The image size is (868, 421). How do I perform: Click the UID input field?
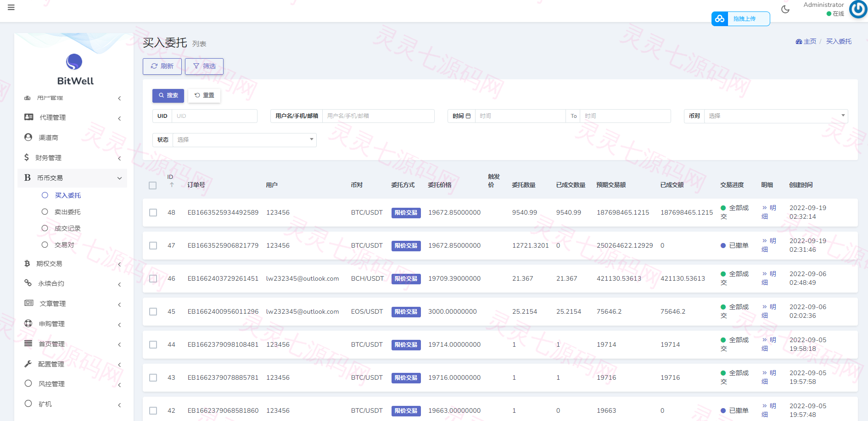tap(214, 116)
